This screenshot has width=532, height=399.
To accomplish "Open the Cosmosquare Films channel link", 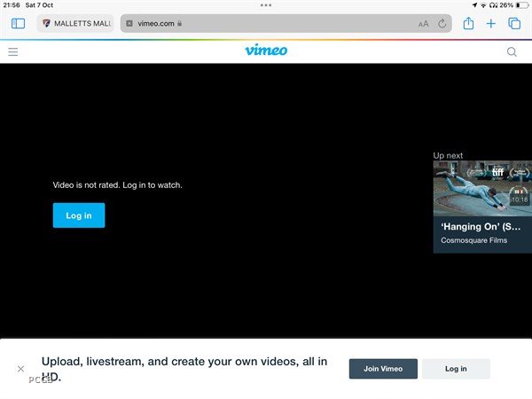I will coord(474,240).
